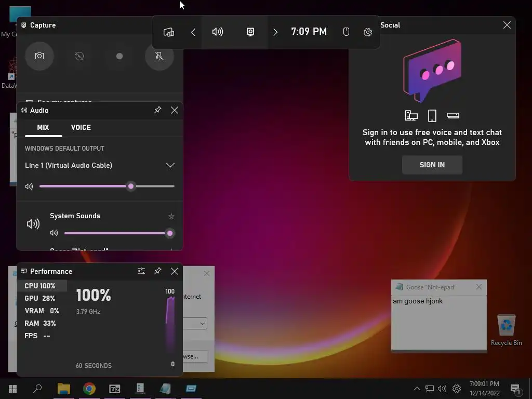532x399 pixels.
Task: Expand the Line 1 Virtual Audio Cable dropdown
Action: coord(170,165)
